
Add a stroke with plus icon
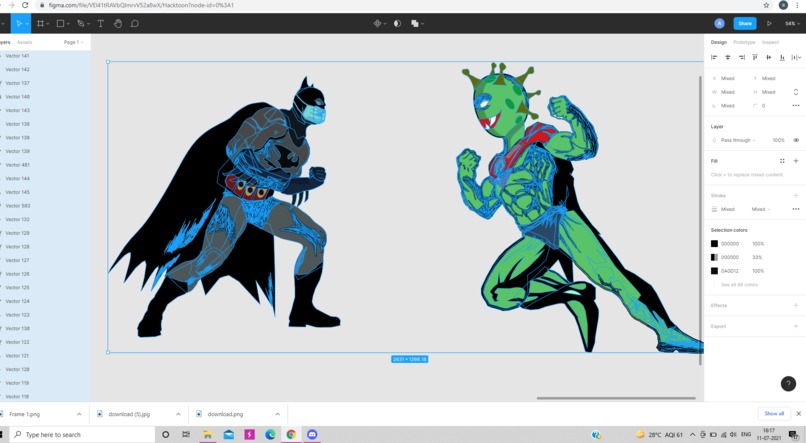click(x=796, y=195)
